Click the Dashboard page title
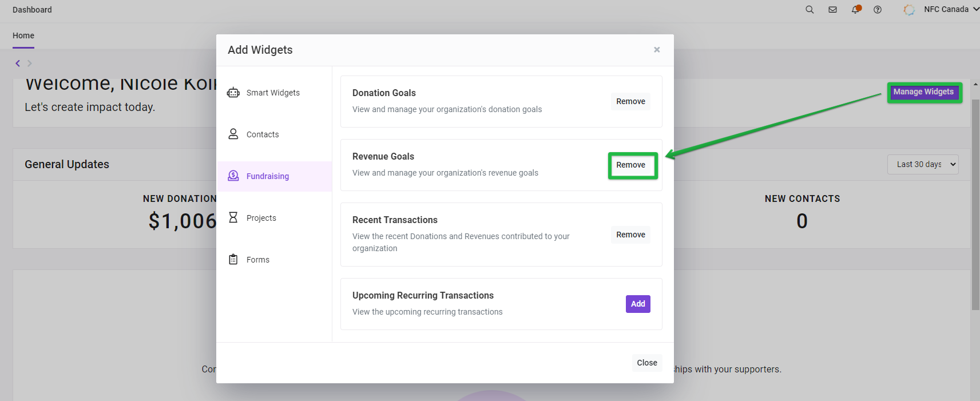 pyautogui.click(x=32, y=10)
